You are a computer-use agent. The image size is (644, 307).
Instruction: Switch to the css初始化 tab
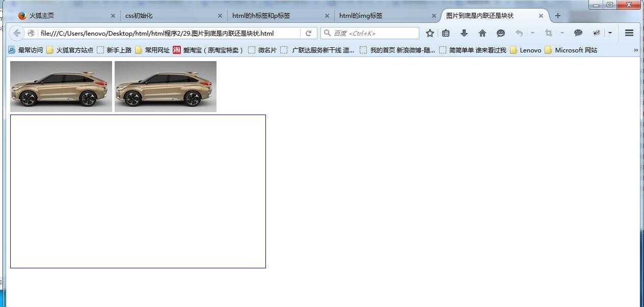coord(174,16)
